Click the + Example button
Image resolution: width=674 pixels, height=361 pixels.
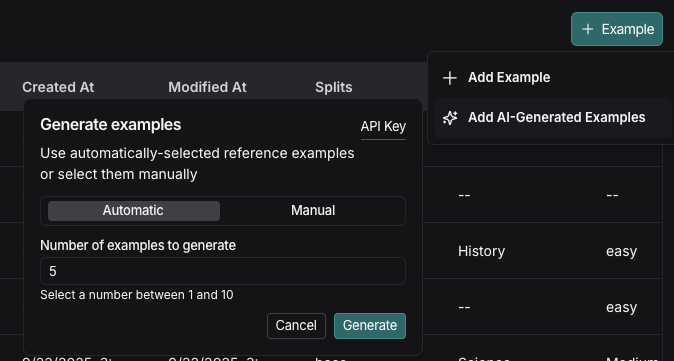coord(617,29)
